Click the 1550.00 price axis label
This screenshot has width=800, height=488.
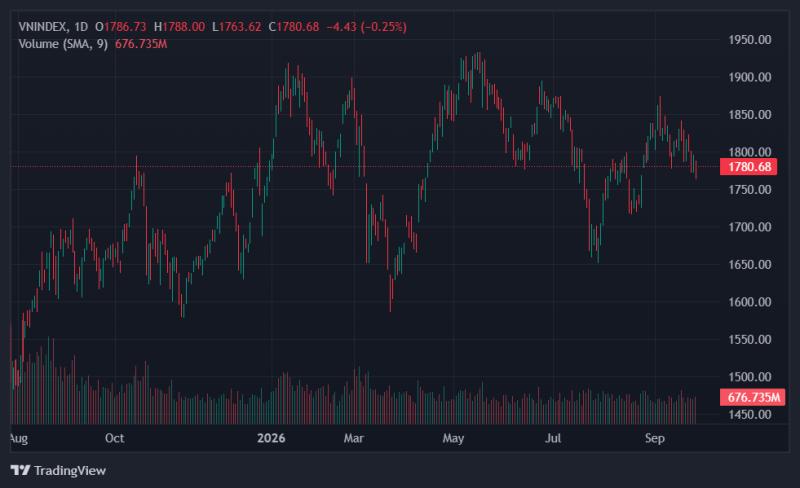click(749, 339)
